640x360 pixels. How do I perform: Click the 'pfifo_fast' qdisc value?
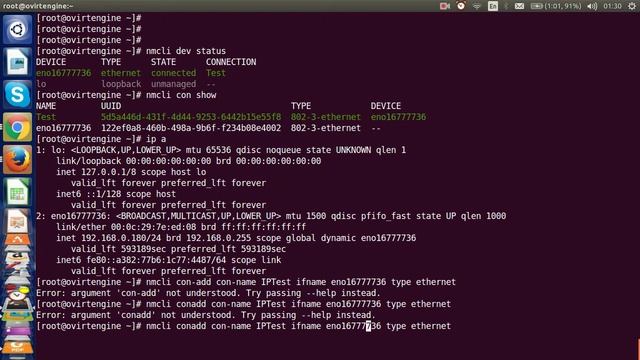386,216
